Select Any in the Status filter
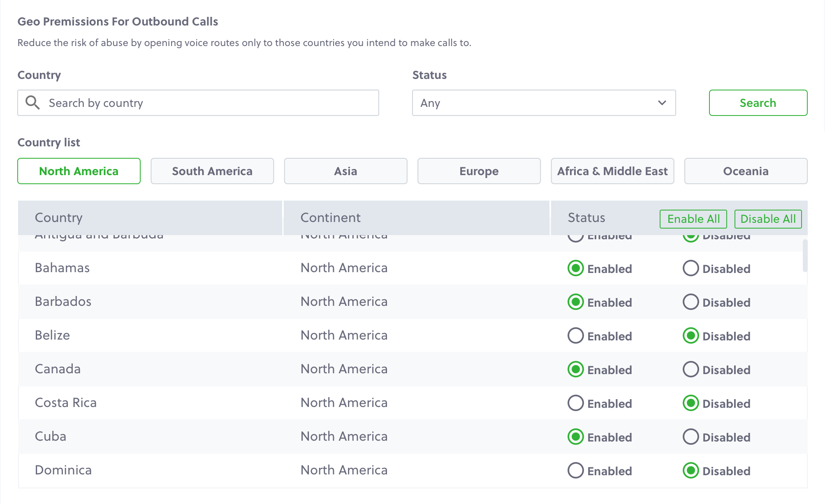This screenshot has height=504, width=825. [544, 103]
